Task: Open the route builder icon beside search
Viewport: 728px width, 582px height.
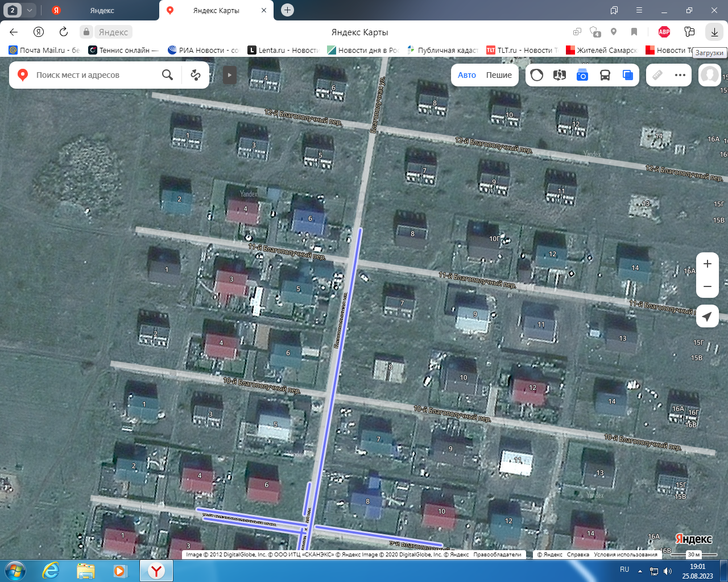Action: tap(196, 75)
